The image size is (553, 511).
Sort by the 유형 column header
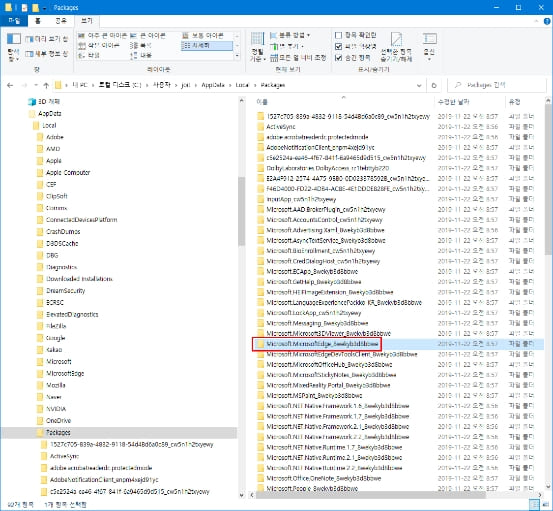click(515, 102)
